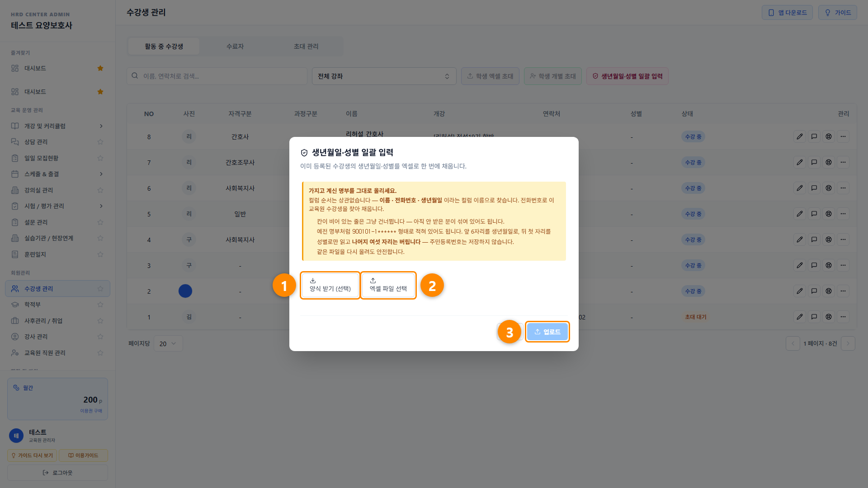The height and width of the screenshot is (488, 868).
Task: Toggle favorite star for 강사 관리
Action: (100, 337)
